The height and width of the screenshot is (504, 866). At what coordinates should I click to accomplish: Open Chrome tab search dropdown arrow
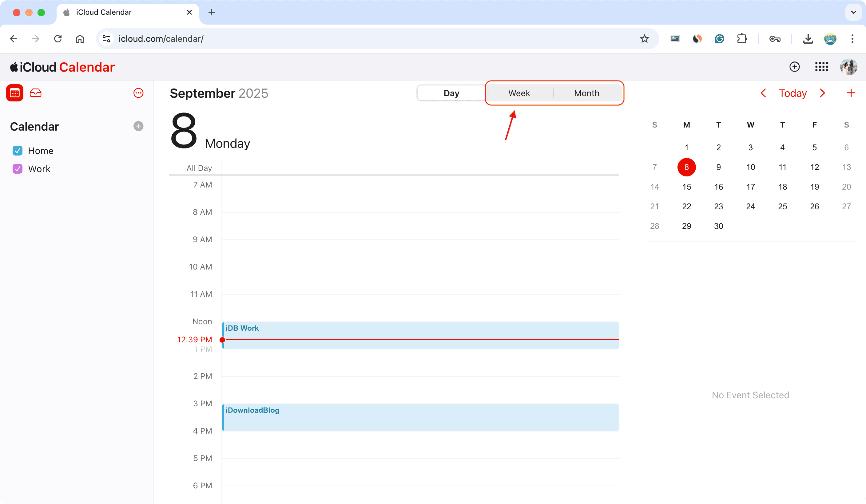coord(853,12)
